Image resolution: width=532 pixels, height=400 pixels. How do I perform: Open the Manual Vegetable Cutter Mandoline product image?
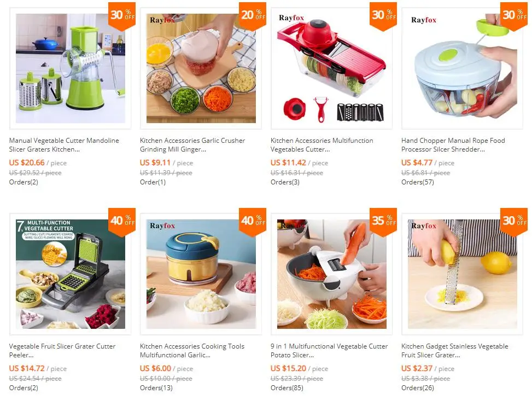(70, 68)
